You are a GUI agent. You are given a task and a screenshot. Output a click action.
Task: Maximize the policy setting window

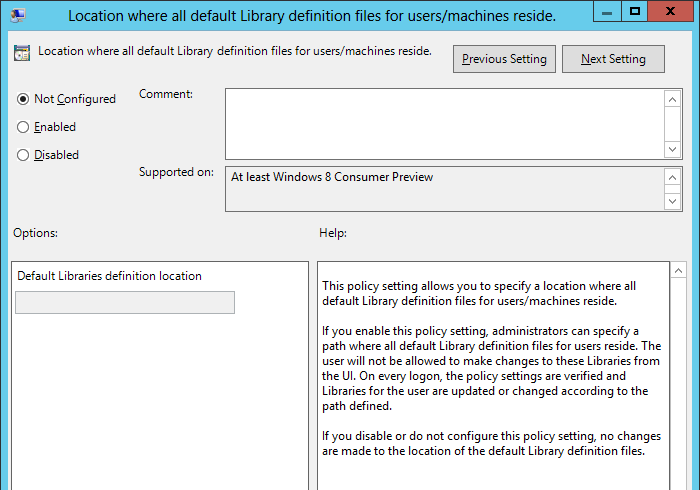tap(634, 12)
